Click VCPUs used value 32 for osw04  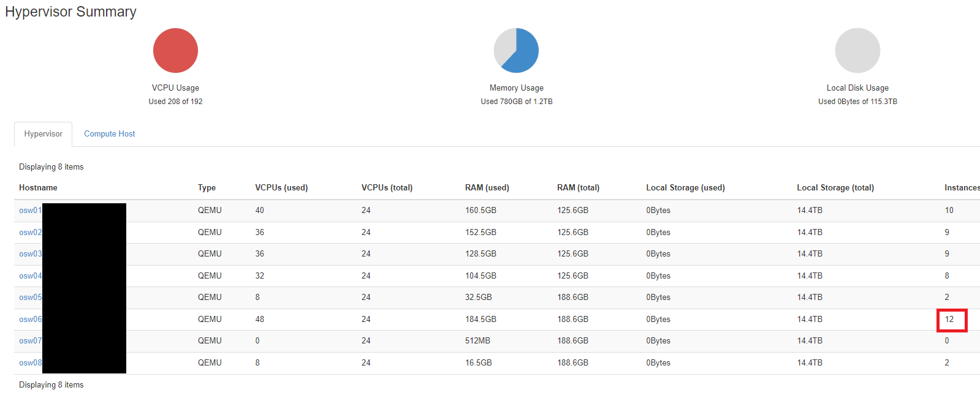pos(260,276)
